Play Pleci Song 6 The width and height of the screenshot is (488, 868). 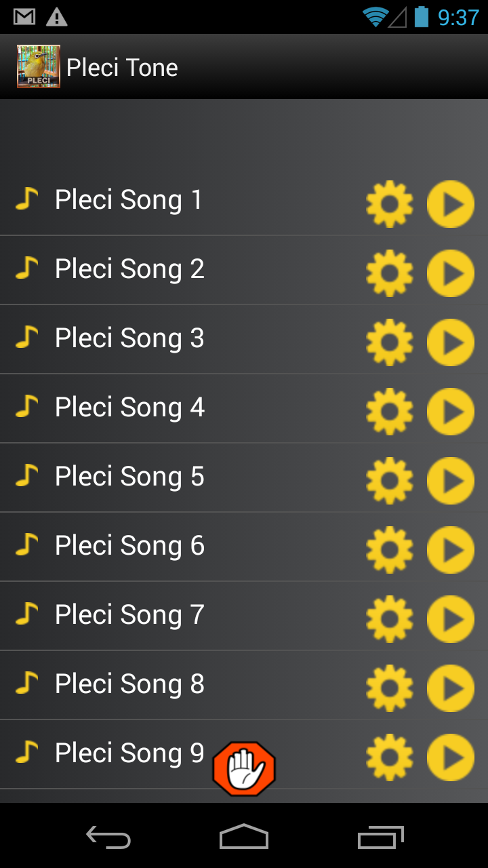coord(450,550)
